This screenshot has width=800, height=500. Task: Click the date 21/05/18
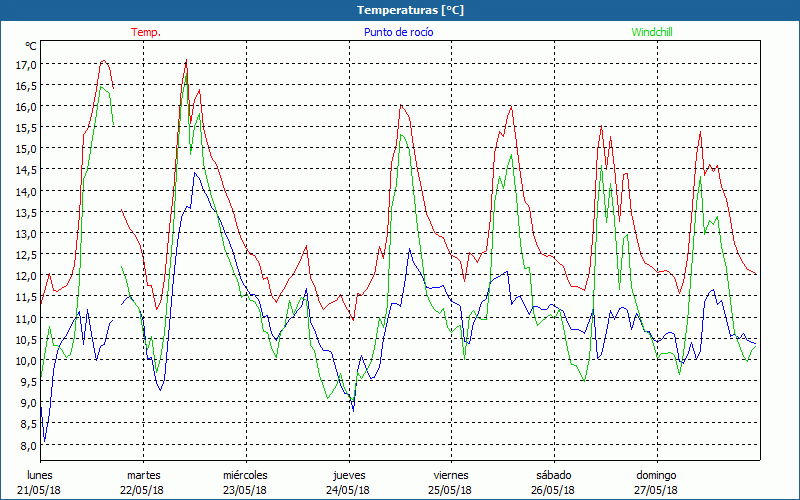pyautogui.click(x=39, y=490)
